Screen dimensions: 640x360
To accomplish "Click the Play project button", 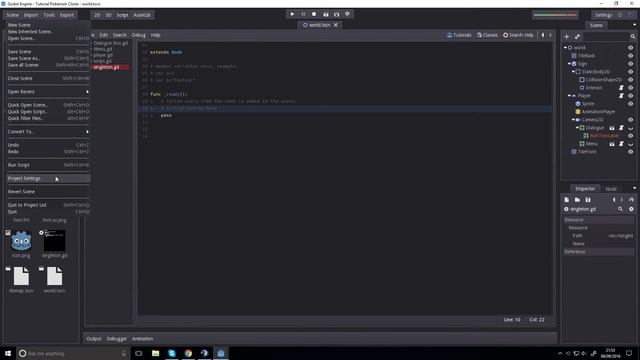I will point(292,14).
